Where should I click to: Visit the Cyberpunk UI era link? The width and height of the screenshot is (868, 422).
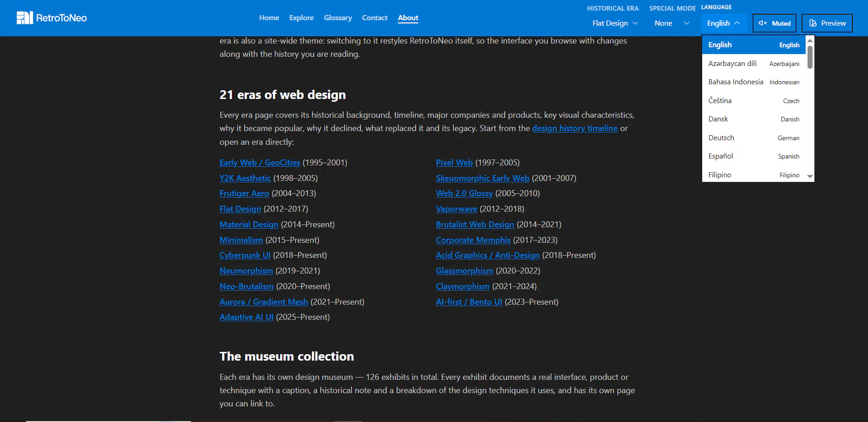[x=245, y=255]
